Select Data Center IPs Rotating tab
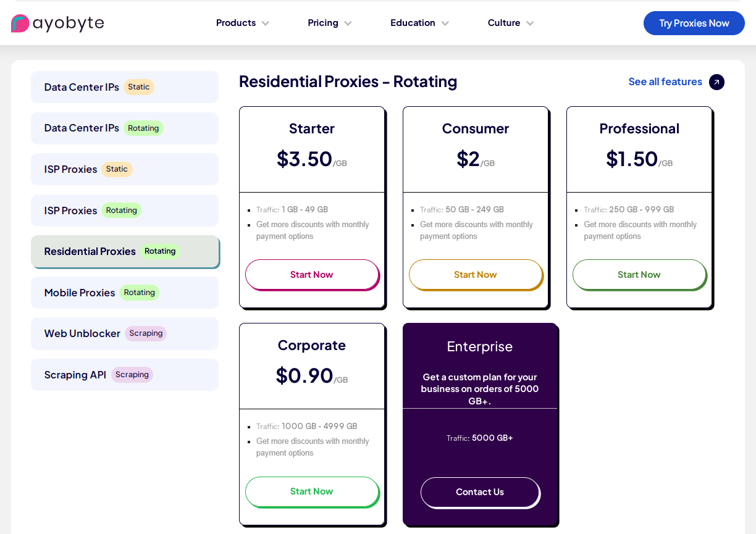This screenshot has height=534, width=756. (x=125, y=128)
